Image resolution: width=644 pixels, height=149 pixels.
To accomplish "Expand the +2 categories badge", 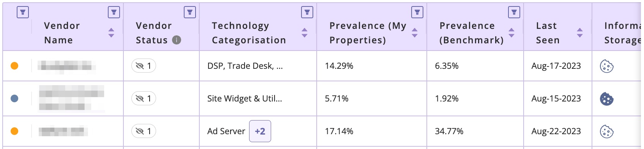I will (260, 131).
